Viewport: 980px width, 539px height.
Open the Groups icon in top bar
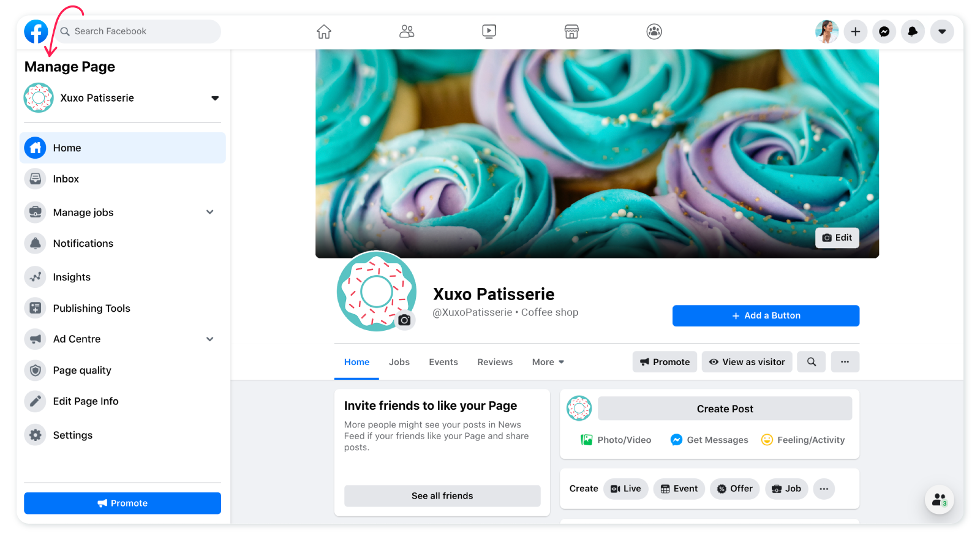[654, 31]
